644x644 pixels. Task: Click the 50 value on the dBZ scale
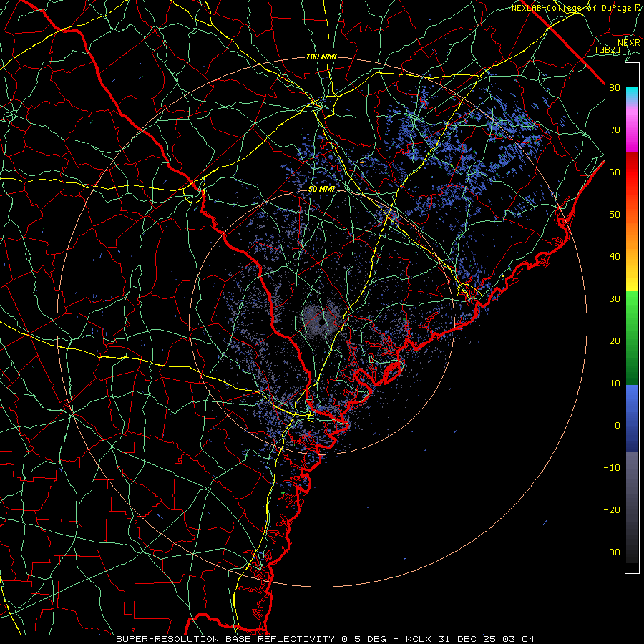[x=615, y=215]
